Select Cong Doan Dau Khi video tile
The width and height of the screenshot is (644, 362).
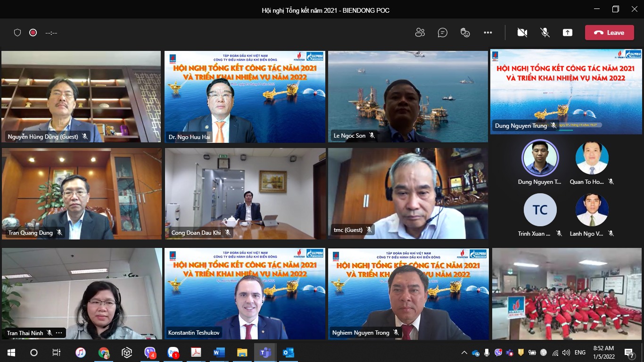245,194
